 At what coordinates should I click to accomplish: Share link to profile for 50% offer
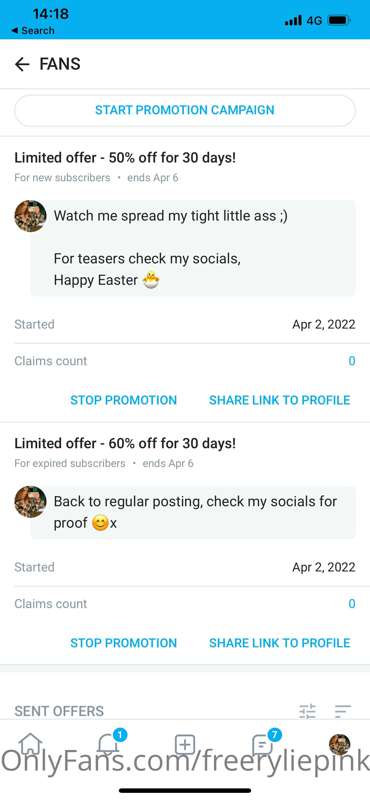click(280, 400)
